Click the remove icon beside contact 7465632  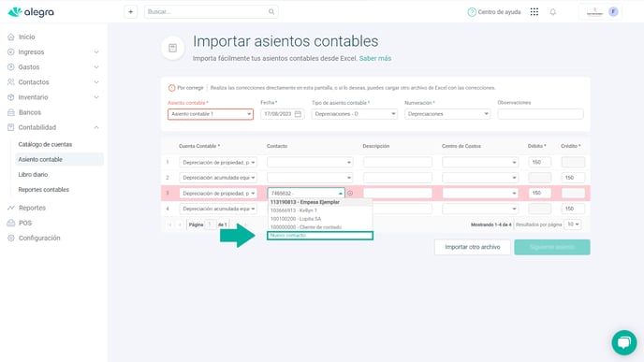350,193
